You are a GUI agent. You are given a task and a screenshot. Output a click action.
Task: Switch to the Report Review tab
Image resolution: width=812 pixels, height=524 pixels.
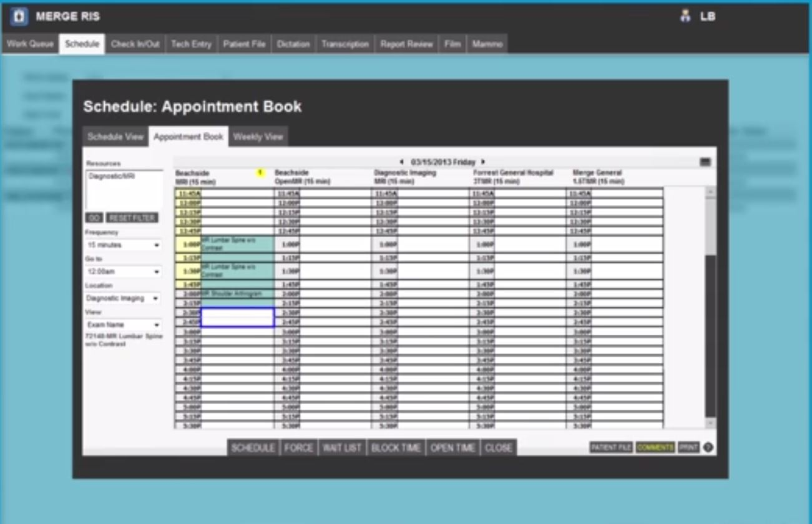click(406, 44)
